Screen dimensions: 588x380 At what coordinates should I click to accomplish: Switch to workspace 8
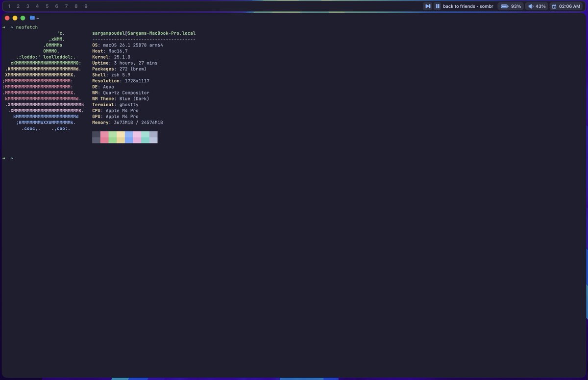76,6
